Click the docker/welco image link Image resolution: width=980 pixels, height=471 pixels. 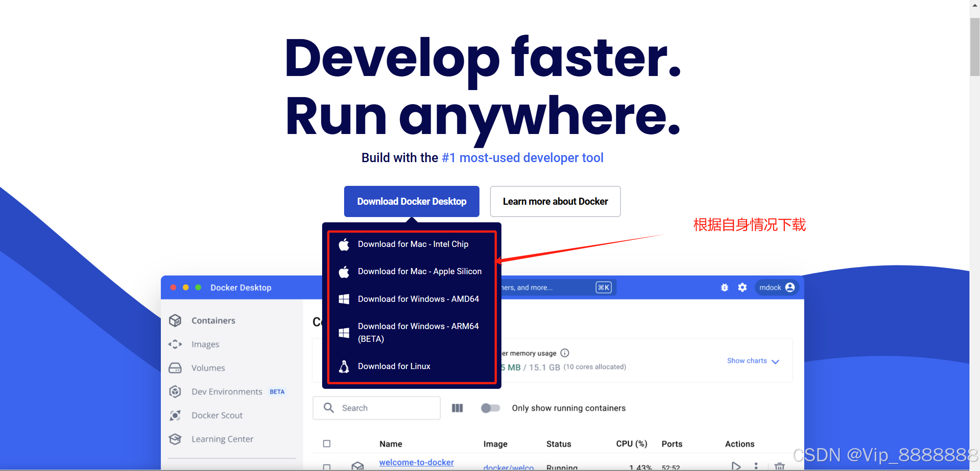[508, 467]
